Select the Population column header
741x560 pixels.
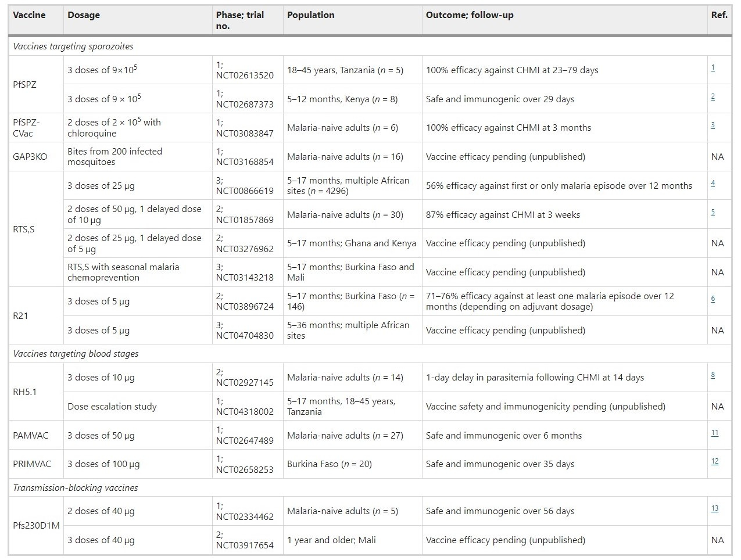pos(310,15)
